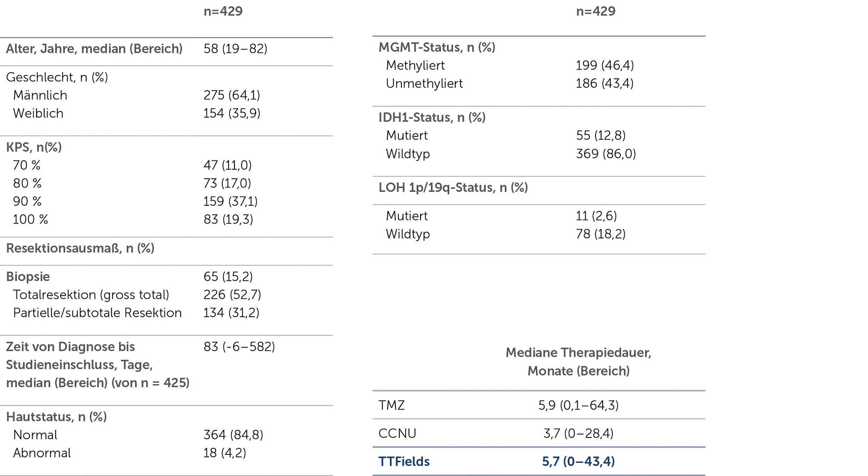This screenshot has width=868, height=476.
Task: Click the 'Biopsie' row label
Action: pos(28,277)
